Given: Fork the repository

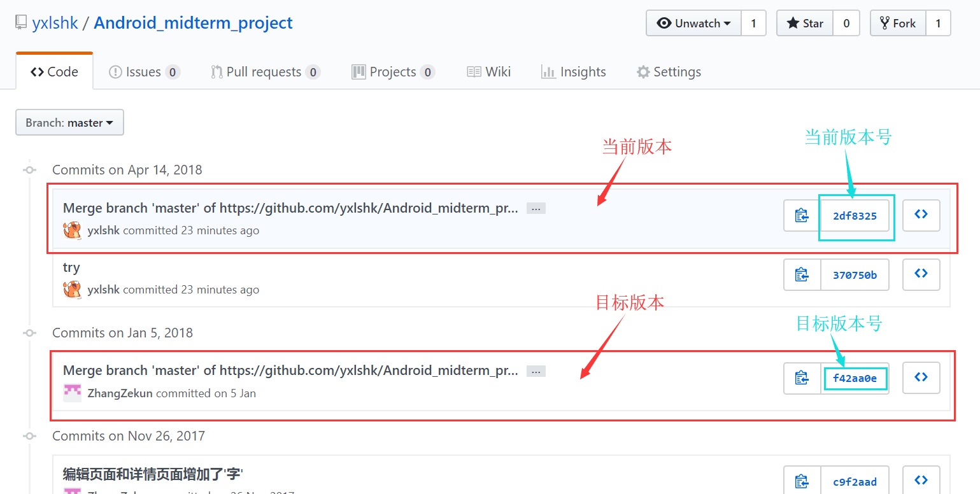Looking at the screenshot, I should pyautogui.click(x=898, y=23).
